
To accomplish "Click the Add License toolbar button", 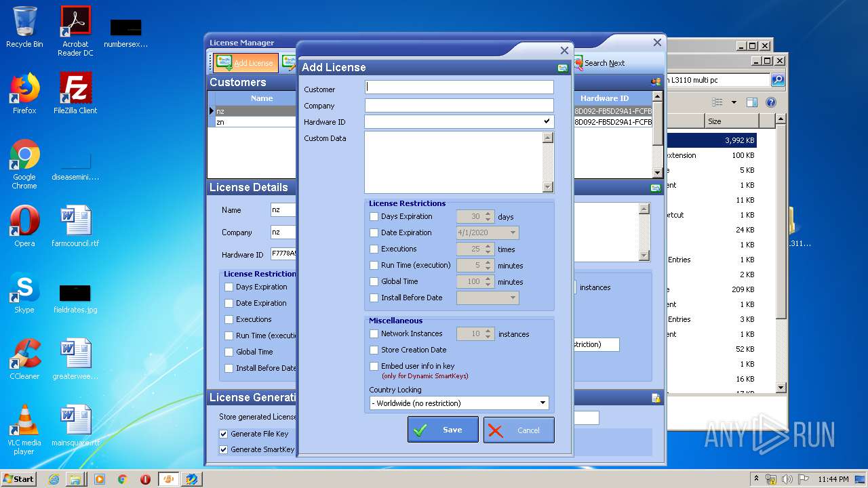I will pyautogui.click(x=245, y=63).
